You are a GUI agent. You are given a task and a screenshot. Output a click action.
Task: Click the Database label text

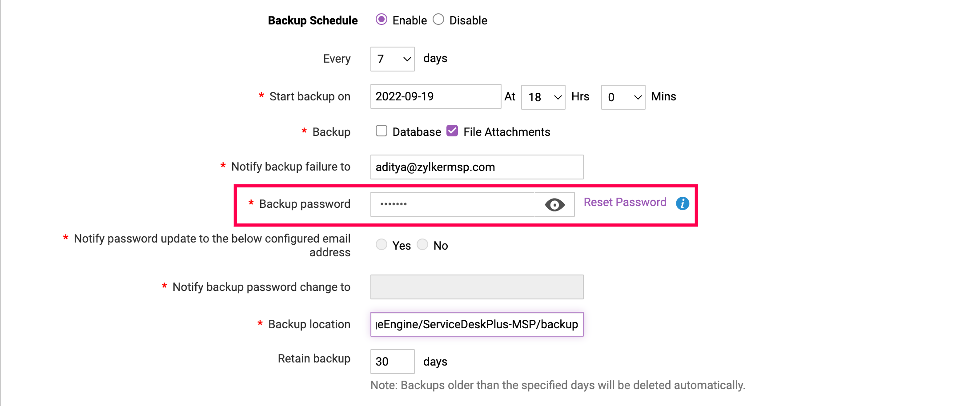point(417,132)
